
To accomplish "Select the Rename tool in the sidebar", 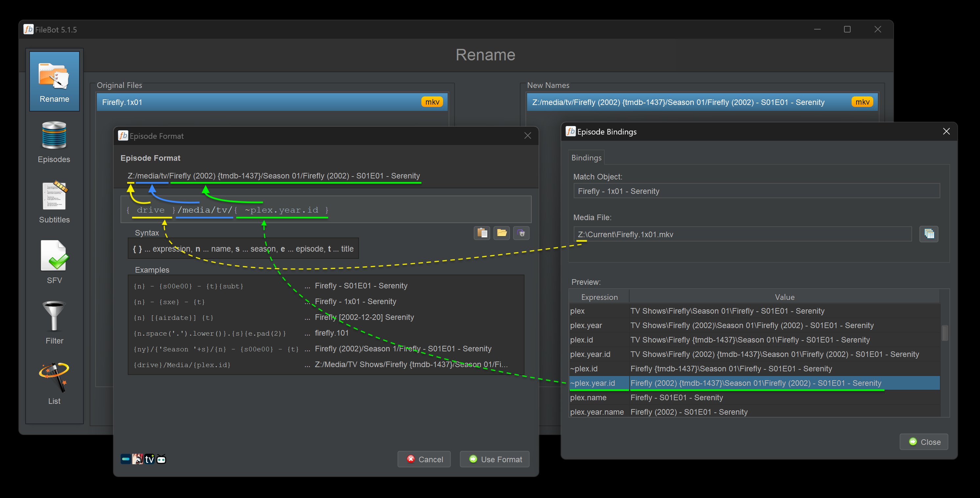I will click(55, 81).
